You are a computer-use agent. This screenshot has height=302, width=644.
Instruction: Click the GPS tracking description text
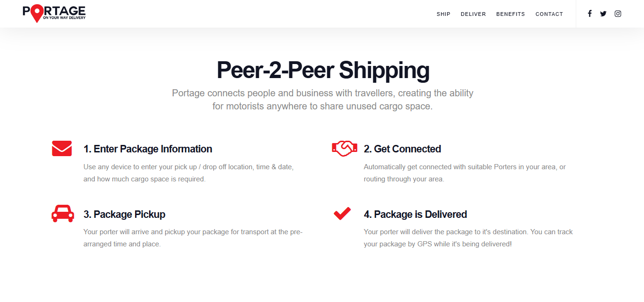468,237
